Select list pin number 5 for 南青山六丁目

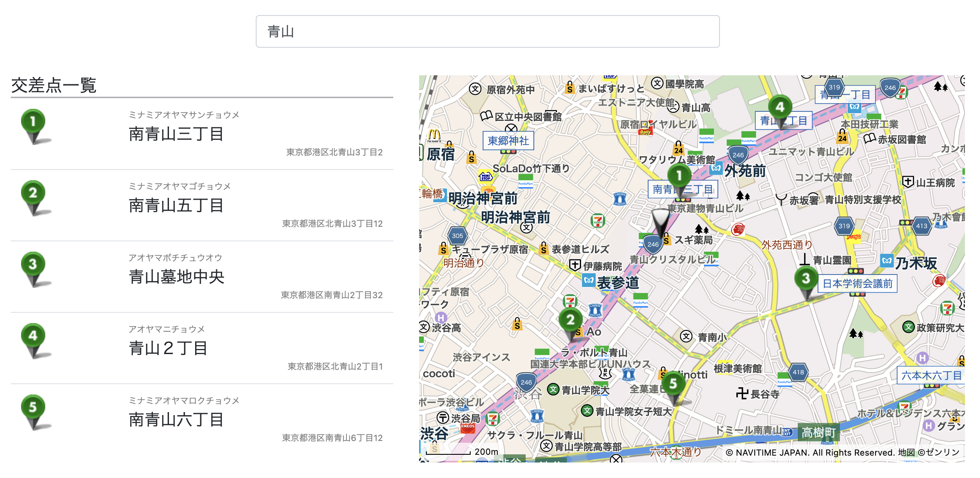(33, 412)
